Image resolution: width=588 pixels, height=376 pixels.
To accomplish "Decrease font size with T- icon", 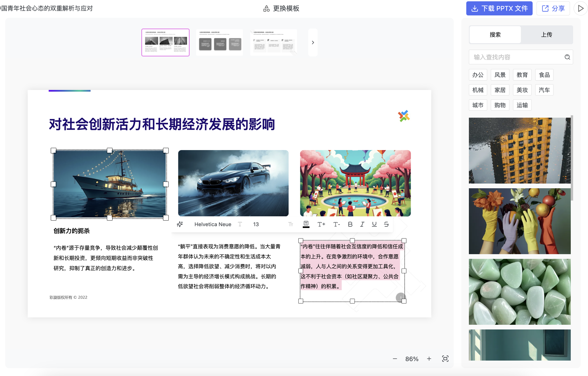I will coord(336,224).
